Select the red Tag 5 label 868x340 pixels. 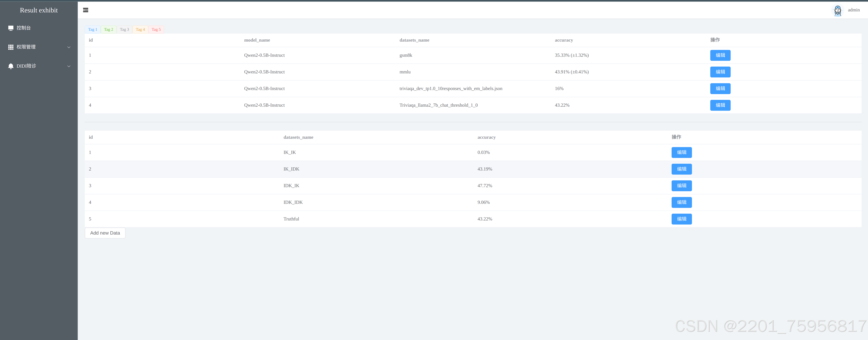coord(156,29)
